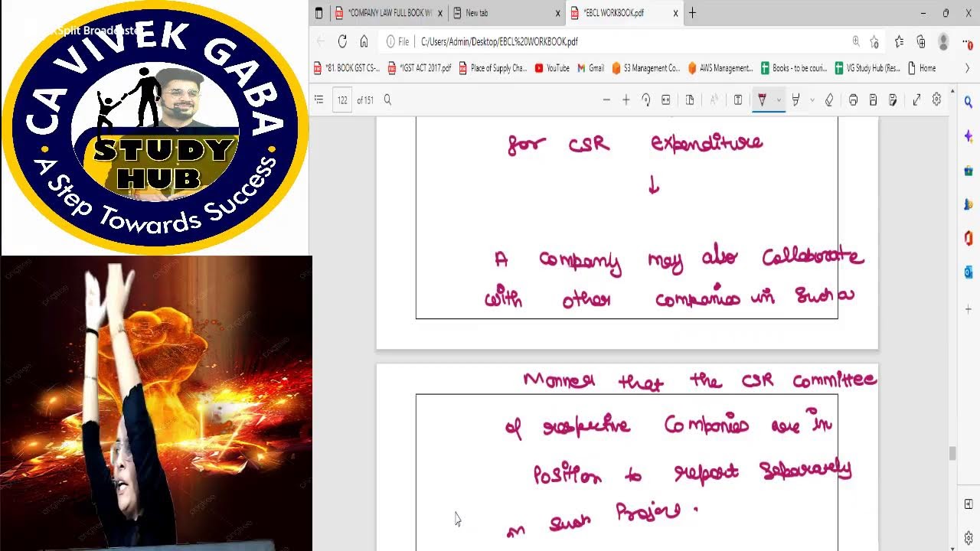Image resolution: width=980 pixels, height=551 pixels.
Task: Click the PDF vertical scrollbar thumb
Action: [x=952, y=453]
